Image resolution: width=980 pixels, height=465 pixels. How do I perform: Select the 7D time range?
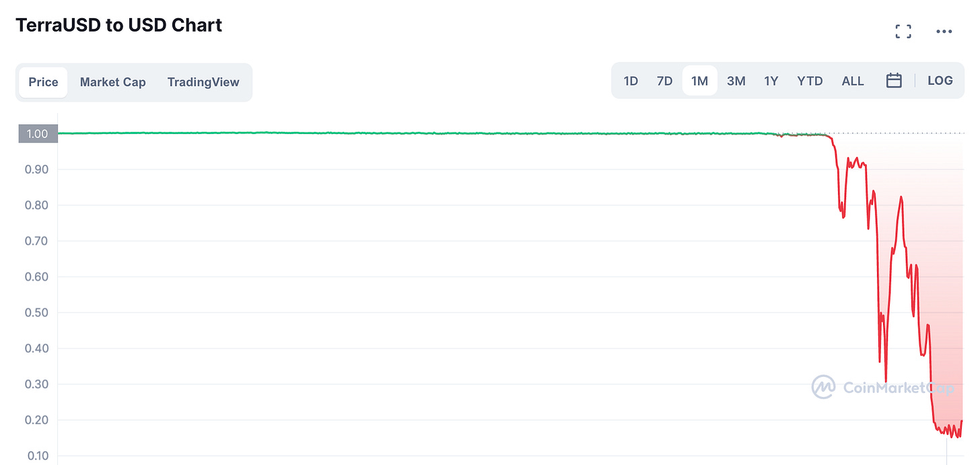pyautogui.click(x=664, y=81)
